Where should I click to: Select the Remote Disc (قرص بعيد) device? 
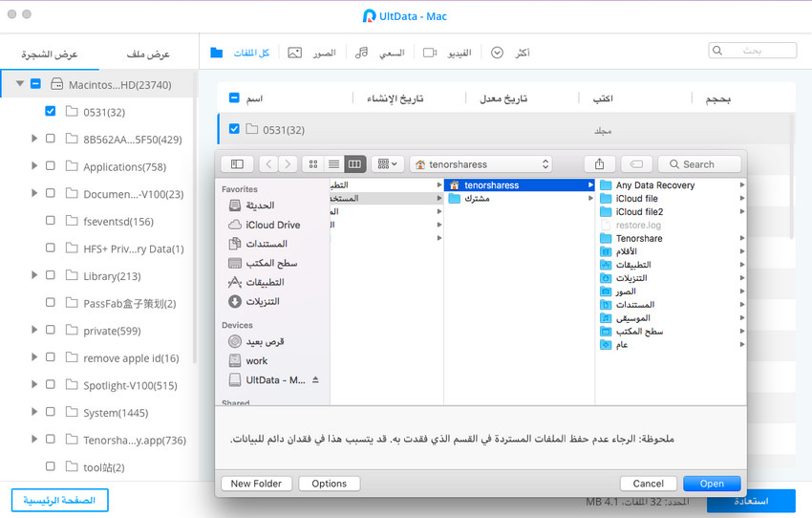coord(256,341)
